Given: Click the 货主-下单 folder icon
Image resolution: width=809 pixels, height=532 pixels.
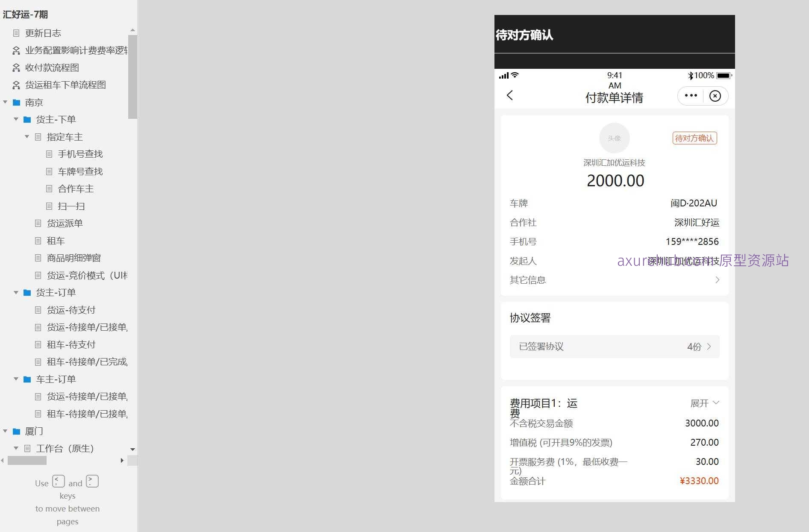Looking at the screenshot, I should tap(27, 119).
